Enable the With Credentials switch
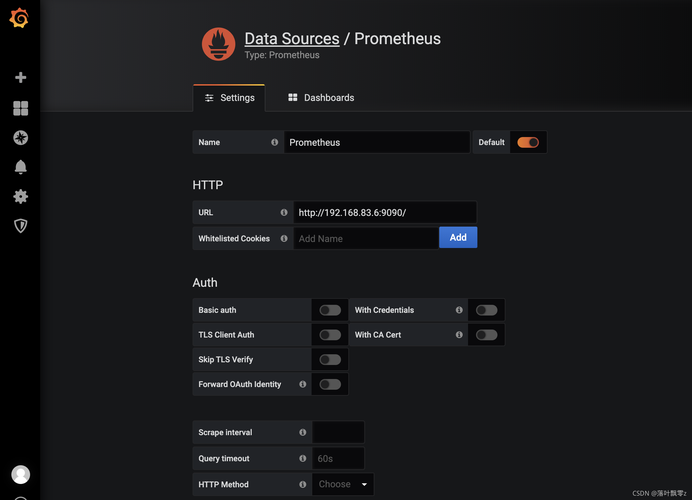Image resolution: width=692 pixels, height=500 pixels. coord(486,310)
